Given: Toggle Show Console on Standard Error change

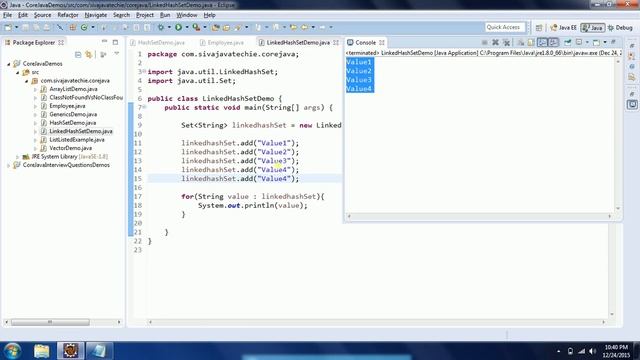Looking at the screenshot, I should pyautogui.click(x=554, y=42).
